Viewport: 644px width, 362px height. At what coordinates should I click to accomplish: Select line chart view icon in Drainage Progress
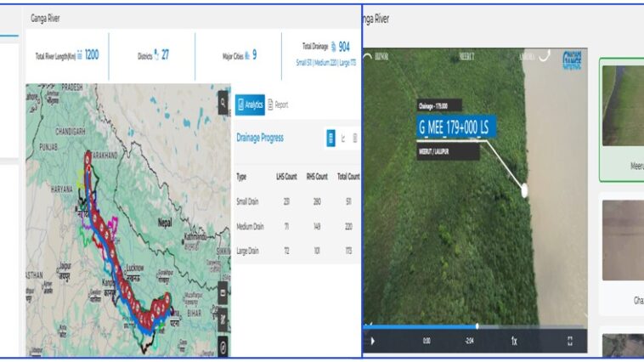pyautogui.click(x=343, y=139)
